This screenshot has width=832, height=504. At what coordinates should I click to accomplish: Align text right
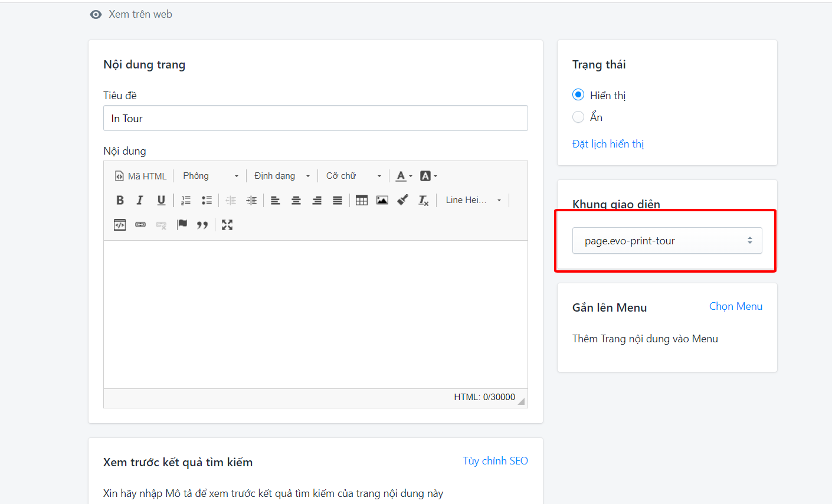[x=317, y=200]
